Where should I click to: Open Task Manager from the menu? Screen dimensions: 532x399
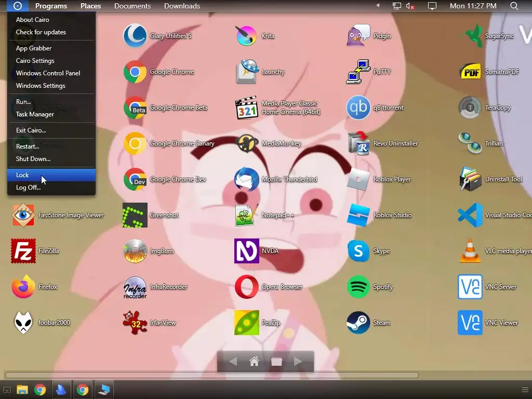(51, 114)
